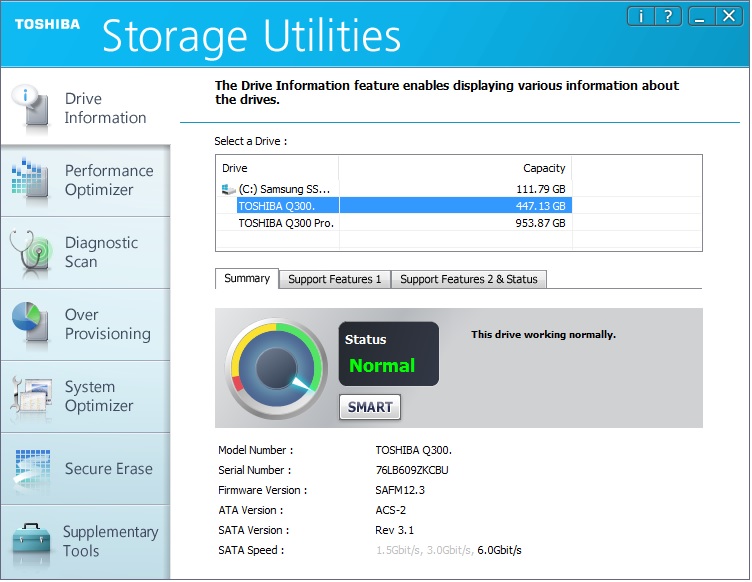
Task: Click the TOSHIBA logo in header
Action: point(47,24)
